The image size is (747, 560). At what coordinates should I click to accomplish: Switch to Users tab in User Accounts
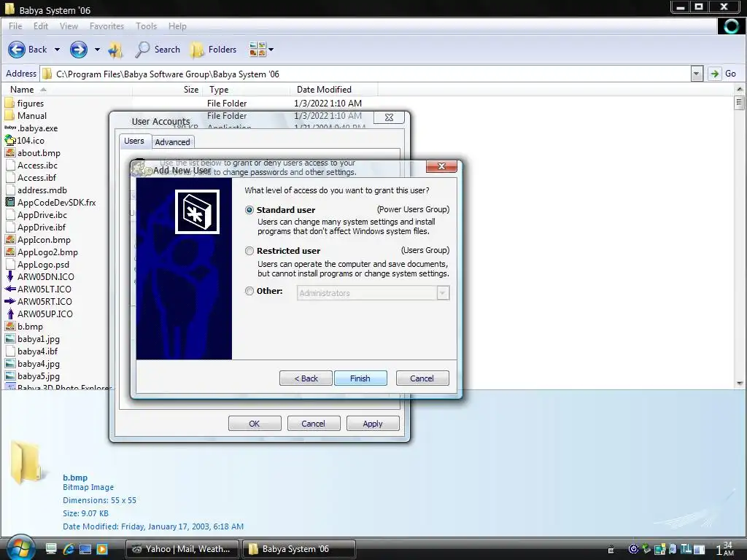(134, 141)
